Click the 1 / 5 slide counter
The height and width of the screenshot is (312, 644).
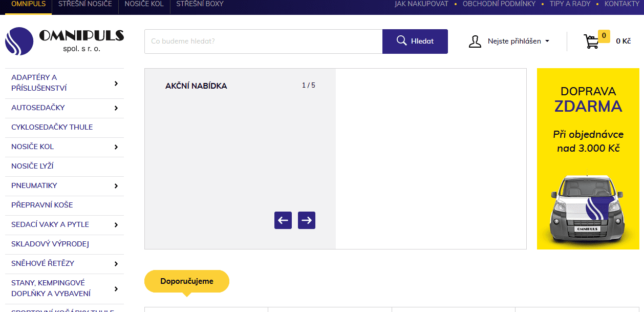[x=309, y=85]
